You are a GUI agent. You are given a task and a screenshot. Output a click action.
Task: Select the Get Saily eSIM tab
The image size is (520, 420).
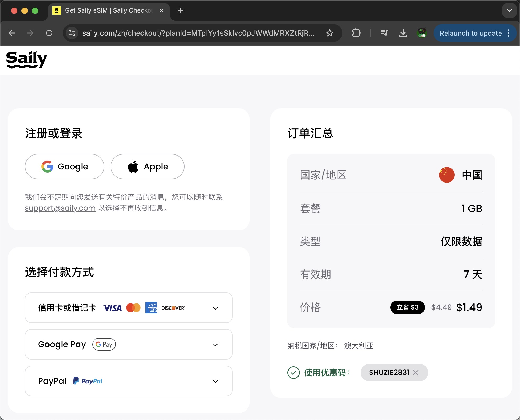tap(109, 10)
